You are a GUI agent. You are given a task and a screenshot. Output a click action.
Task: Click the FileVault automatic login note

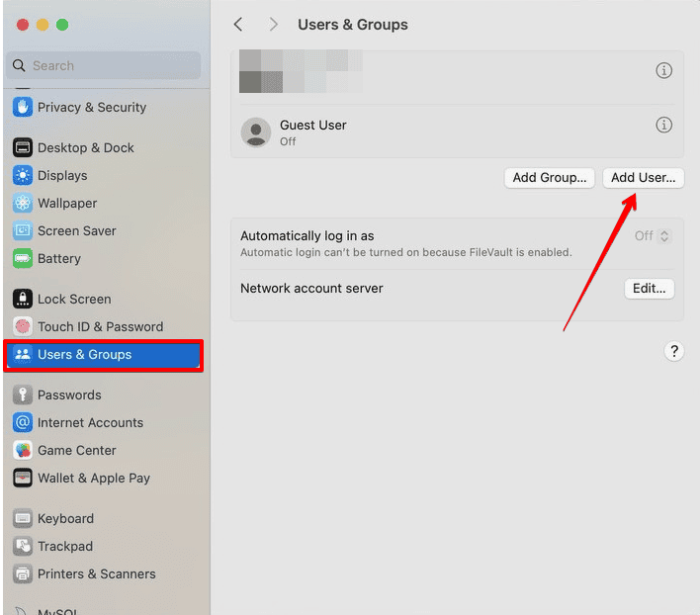pyautogui.click(x=406, y=252)
